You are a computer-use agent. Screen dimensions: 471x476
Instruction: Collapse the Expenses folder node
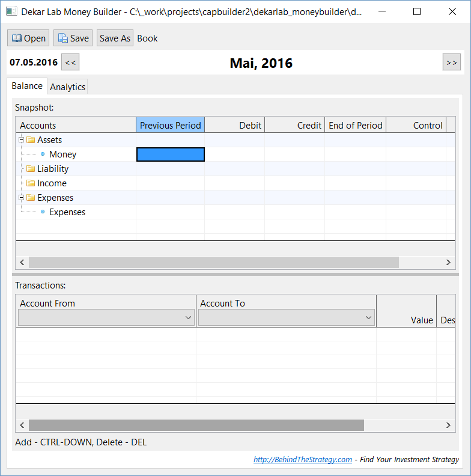tap(21, 198)
